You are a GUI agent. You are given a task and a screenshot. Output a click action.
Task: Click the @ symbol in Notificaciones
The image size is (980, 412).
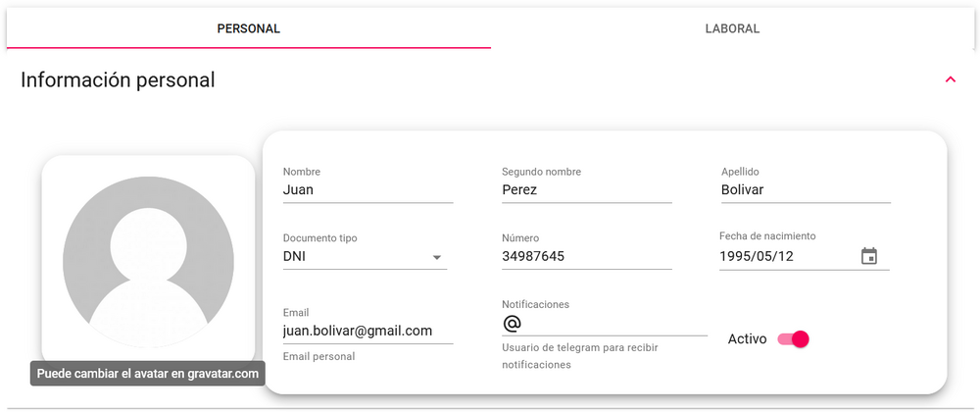coord(512,323)
